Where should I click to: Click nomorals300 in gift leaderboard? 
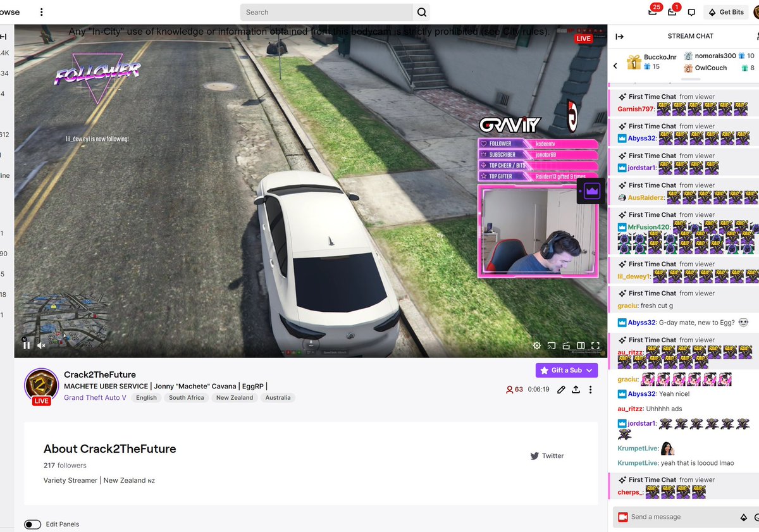click(715, 56)
